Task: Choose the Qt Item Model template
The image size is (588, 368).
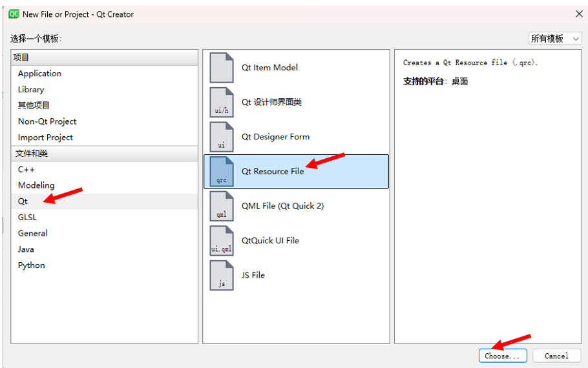Action: (x=296, y=68)
